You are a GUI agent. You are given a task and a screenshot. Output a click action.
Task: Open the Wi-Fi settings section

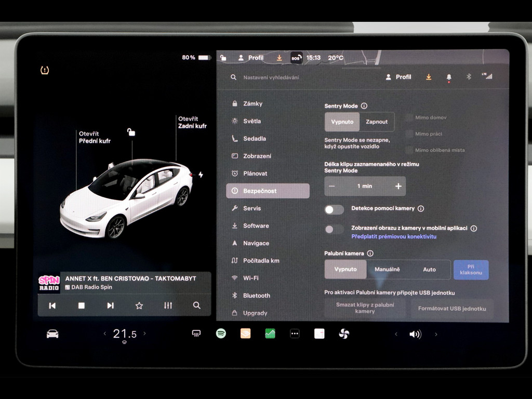(268, 278)
